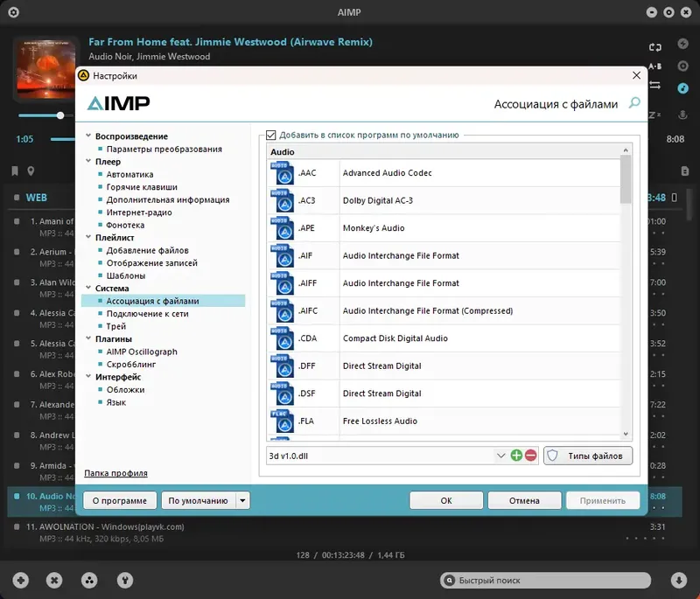Open the Обложки settings page
Screen dimensions: 700x599
pyautogui.click(x=125, y=389)
